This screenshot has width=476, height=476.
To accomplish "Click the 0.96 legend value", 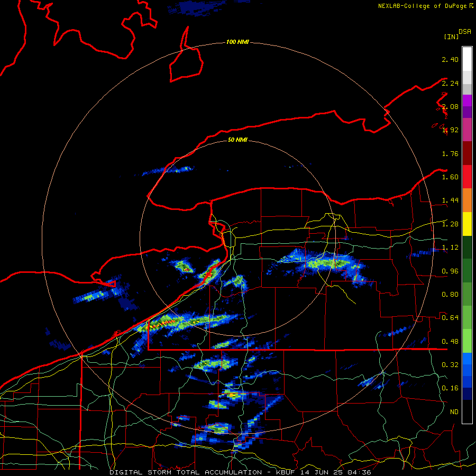I will click(x=450, y=271).
